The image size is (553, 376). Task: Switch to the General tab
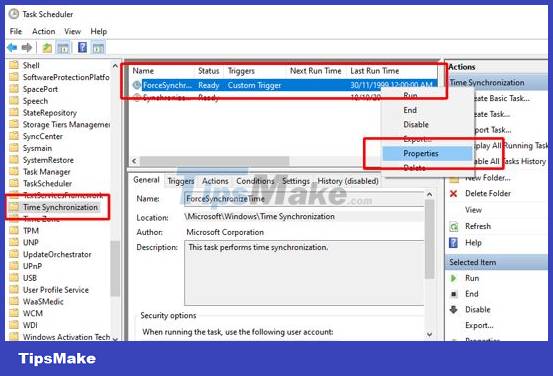coord(146,180)
